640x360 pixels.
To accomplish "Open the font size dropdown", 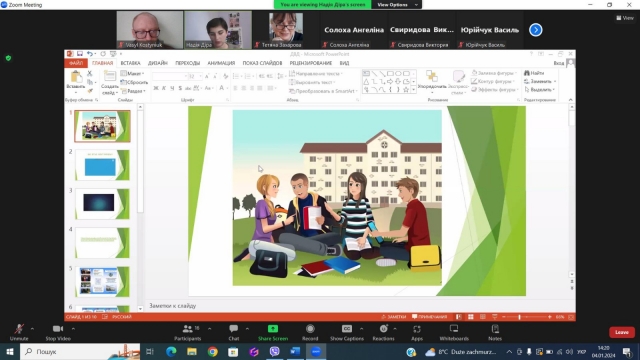I will (200, 76).
